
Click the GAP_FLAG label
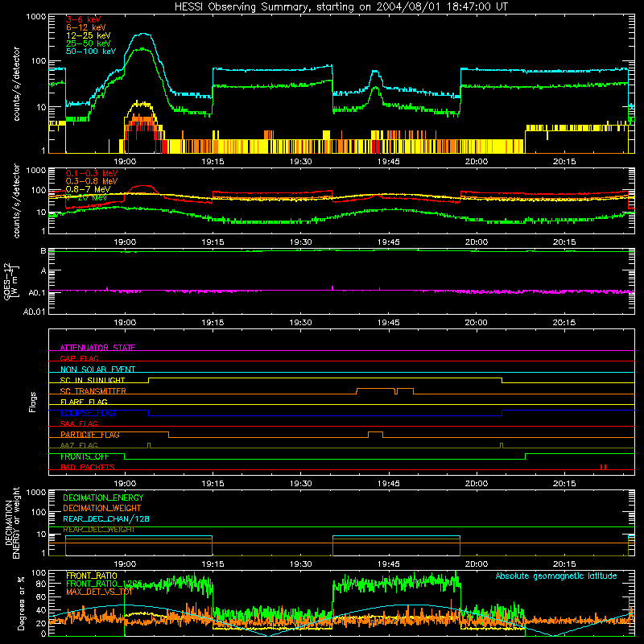[79, 358]
